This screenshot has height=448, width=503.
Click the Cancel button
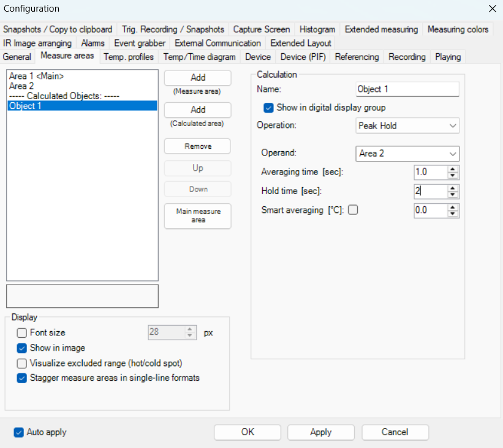tap(395, 432)
